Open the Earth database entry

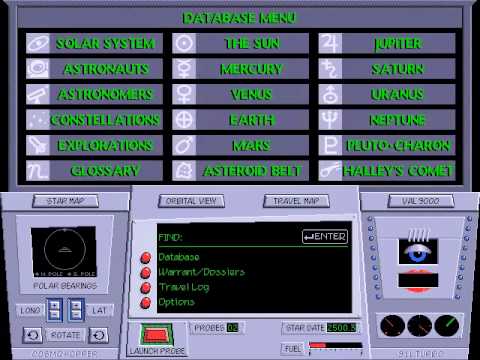240,119
